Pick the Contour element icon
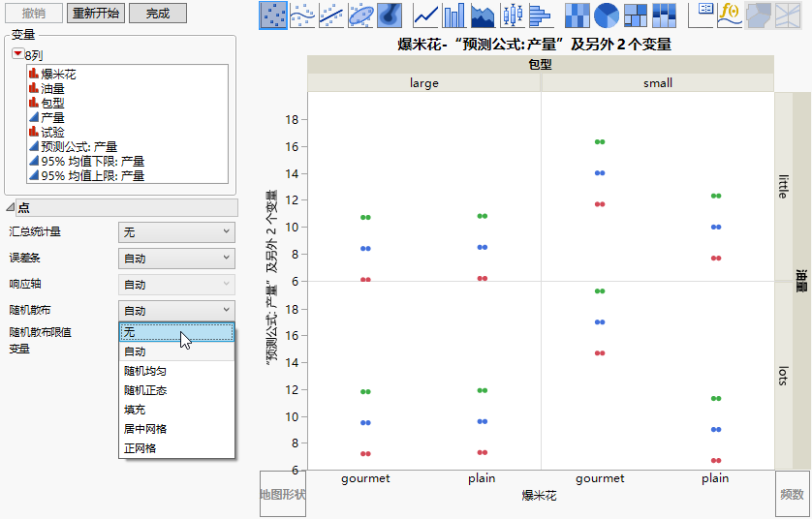The image size is (812, 519). point(390,15)
